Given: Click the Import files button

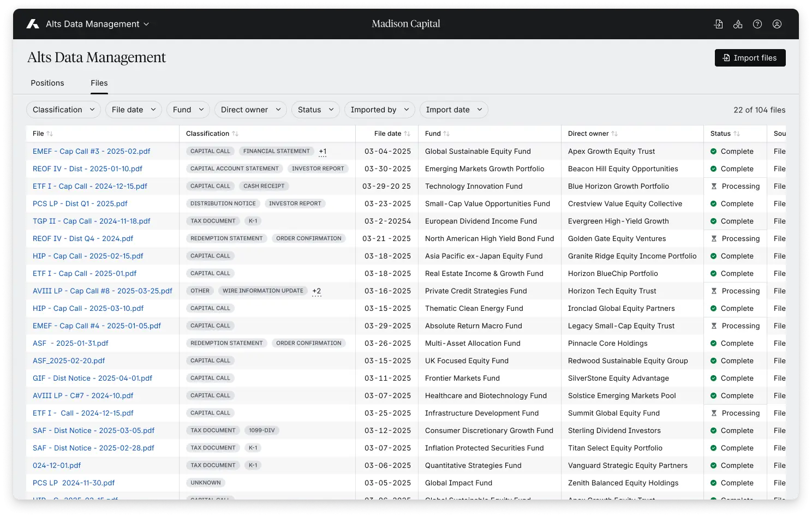Looking at the screenshot, I should click(x=750, y=58).
